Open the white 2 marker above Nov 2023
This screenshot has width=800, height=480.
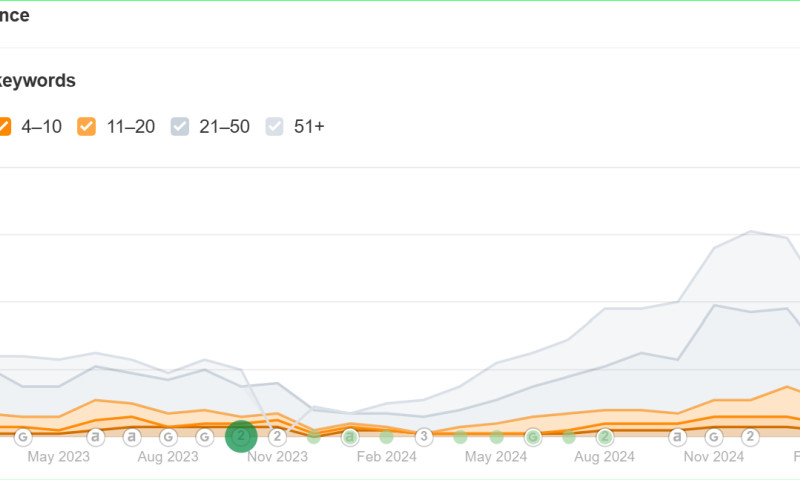click(278, 436)
